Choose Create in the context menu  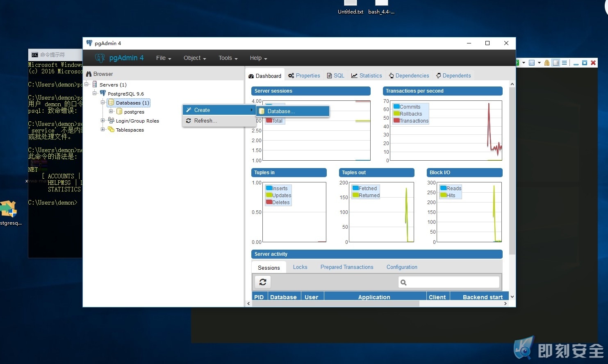(x=219, y=110)
